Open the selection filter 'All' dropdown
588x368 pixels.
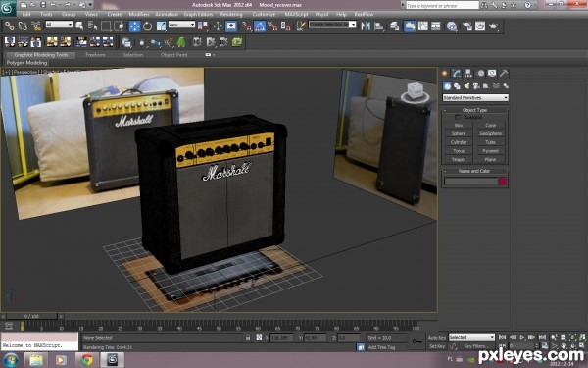click(x=59, y=25)
